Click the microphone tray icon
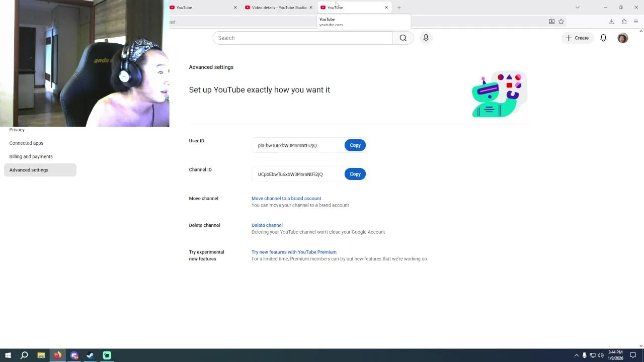 click(x=584, y=355)
